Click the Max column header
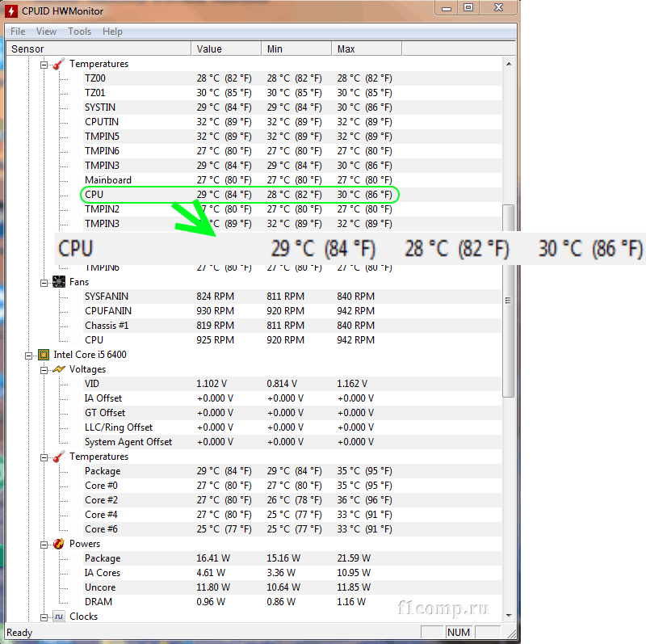 point(367,48)
